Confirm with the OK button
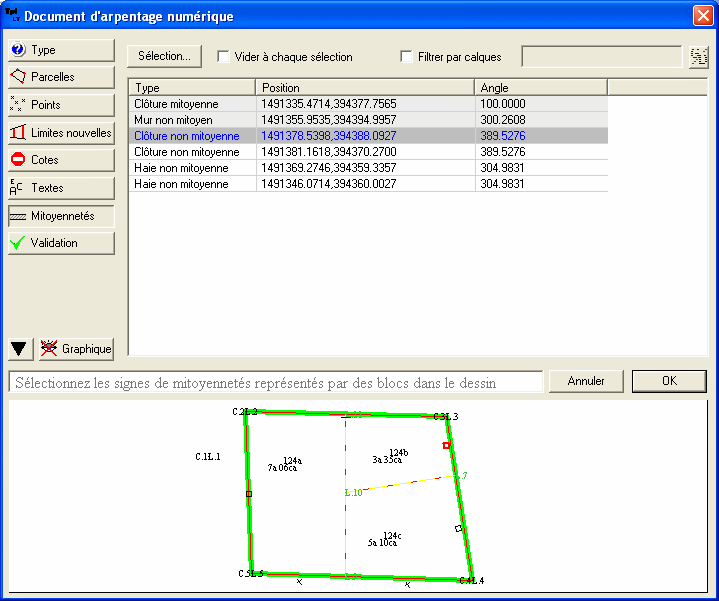 [669, 381]
